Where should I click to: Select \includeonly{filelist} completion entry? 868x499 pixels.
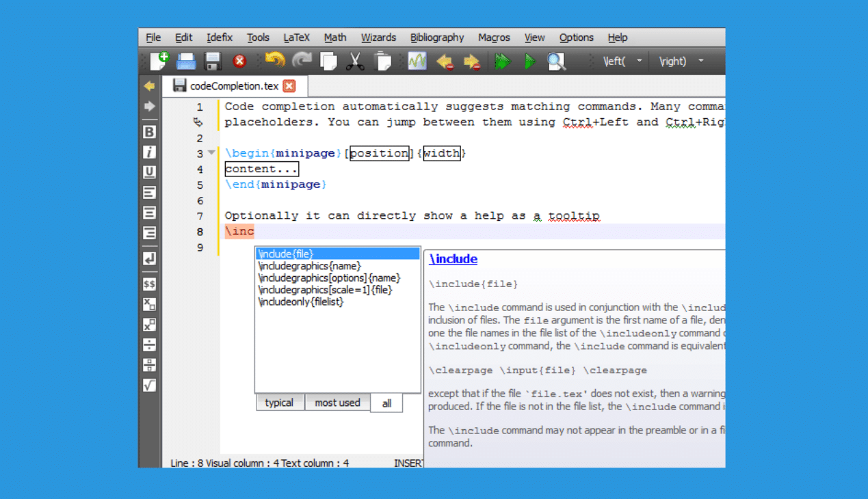[338, 301]
